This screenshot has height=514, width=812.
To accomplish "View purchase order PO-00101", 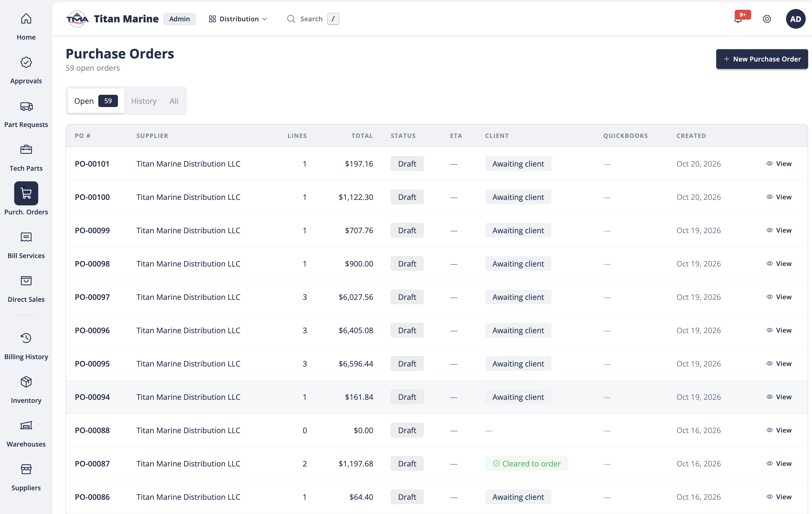I will pos(779,164).
